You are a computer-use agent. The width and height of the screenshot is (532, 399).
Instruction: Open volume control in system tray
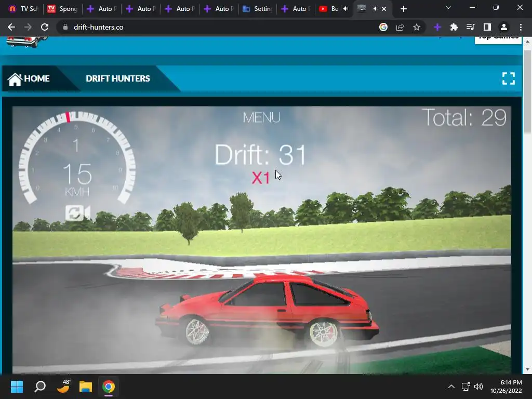coord(478,387)
